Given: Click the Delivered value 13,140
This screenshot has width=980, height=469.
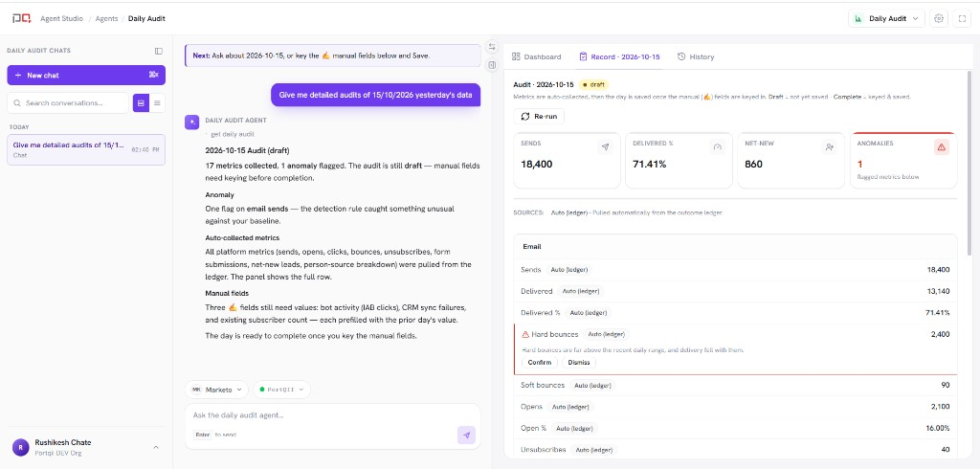Looking at the screenshot, I should tap(938, 291).
